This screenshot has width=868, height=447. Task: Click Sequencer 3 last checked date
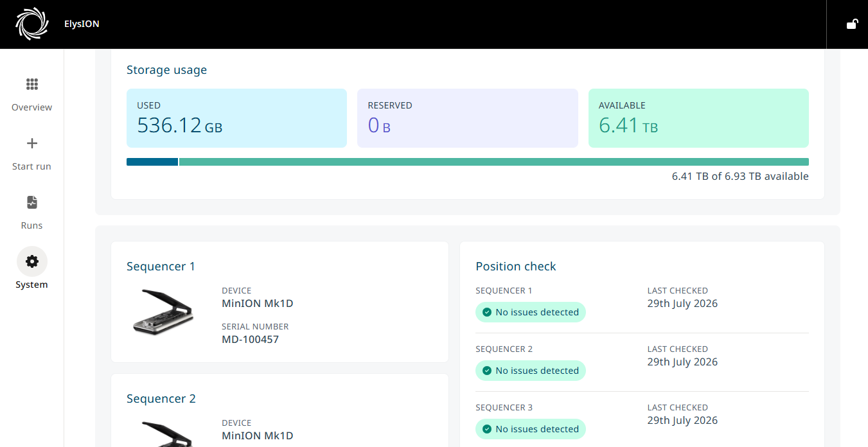(682, 421)
